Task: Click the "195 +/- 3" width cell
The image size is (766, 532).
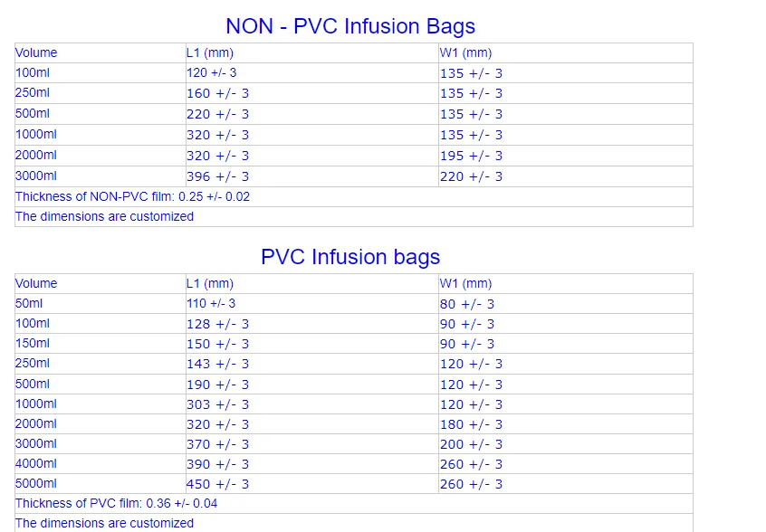Action: [471, 156]
